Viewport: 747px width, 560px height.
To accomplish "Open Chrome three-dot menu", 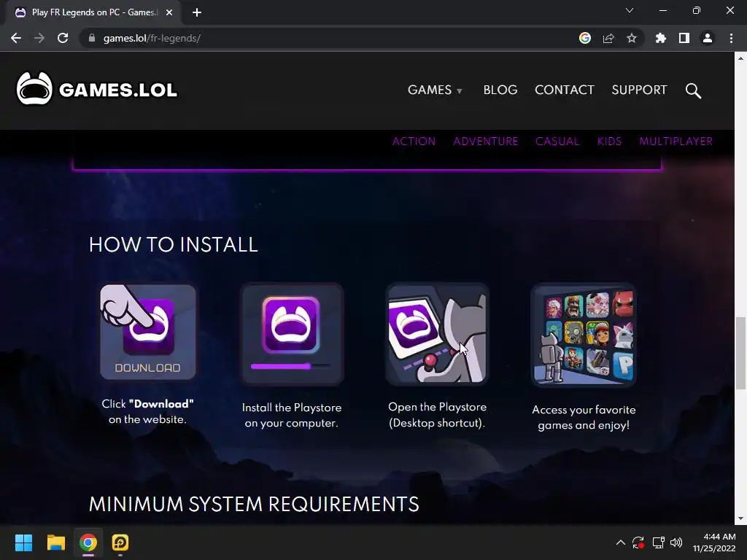I will click(731, 38).
